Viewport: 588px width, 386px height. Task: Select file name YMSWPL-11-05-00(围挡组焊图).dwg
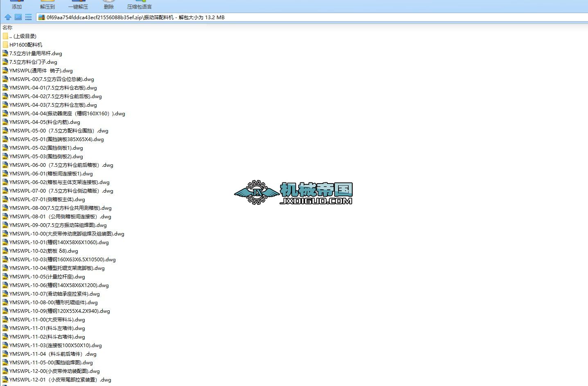click(x=51, y=363)
